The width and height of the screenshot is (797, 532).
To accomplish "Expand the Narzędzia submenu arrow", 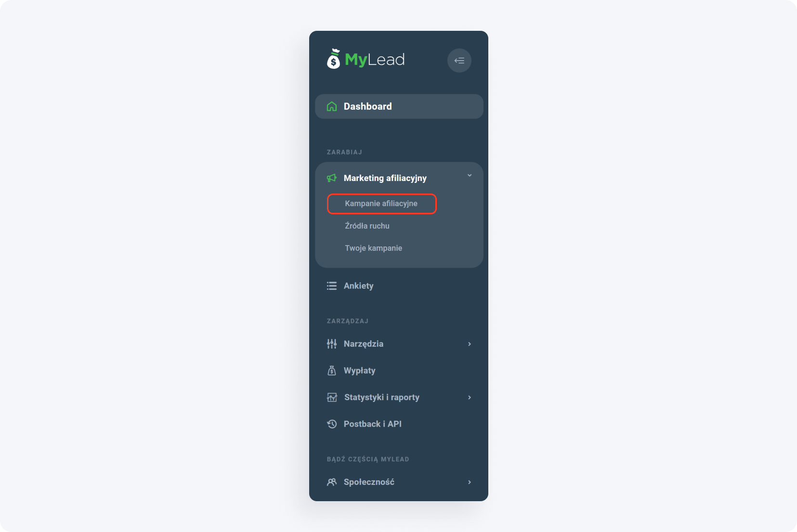I will [x=470, y=344].
